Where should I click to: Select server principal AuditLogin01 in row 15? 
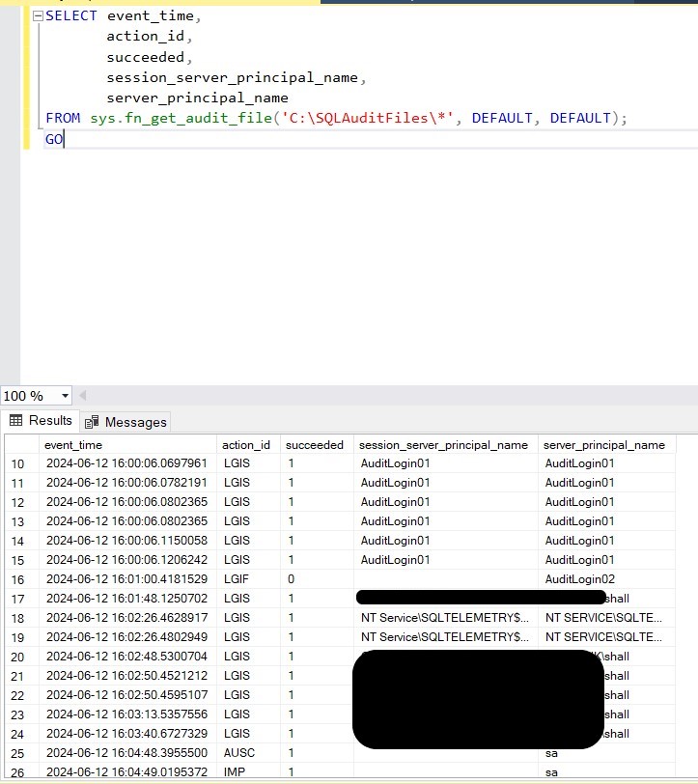606,560
